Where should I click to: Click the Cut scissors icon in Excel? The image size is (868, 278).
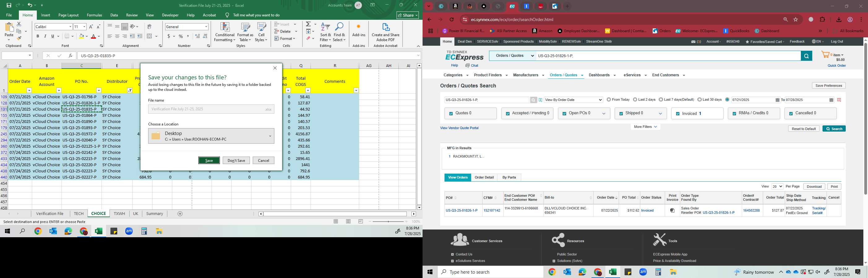point(19,24)
